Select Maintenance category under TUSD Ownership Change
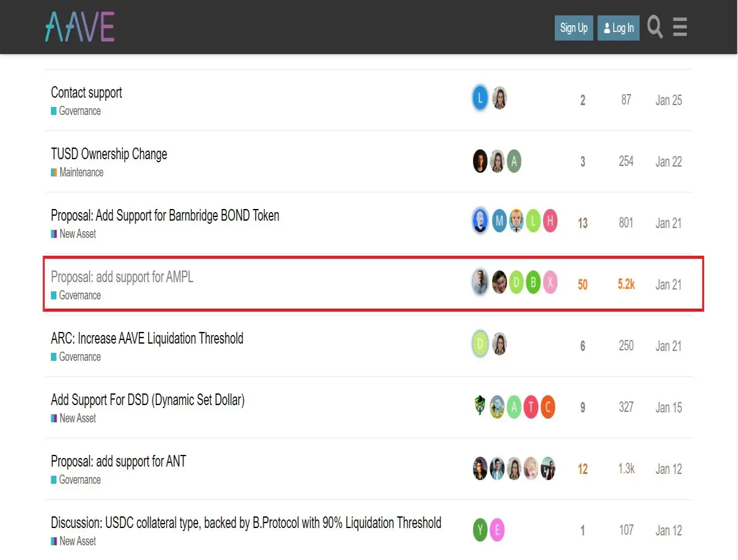Image resolution: width=738 pixels, height=560 pixels. tap(77, 173)
